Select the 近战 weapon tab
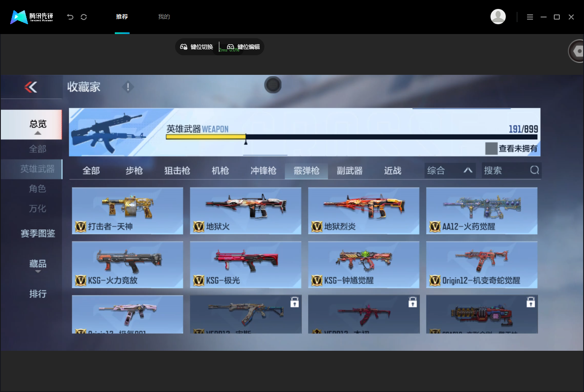 tap(393, 170)
